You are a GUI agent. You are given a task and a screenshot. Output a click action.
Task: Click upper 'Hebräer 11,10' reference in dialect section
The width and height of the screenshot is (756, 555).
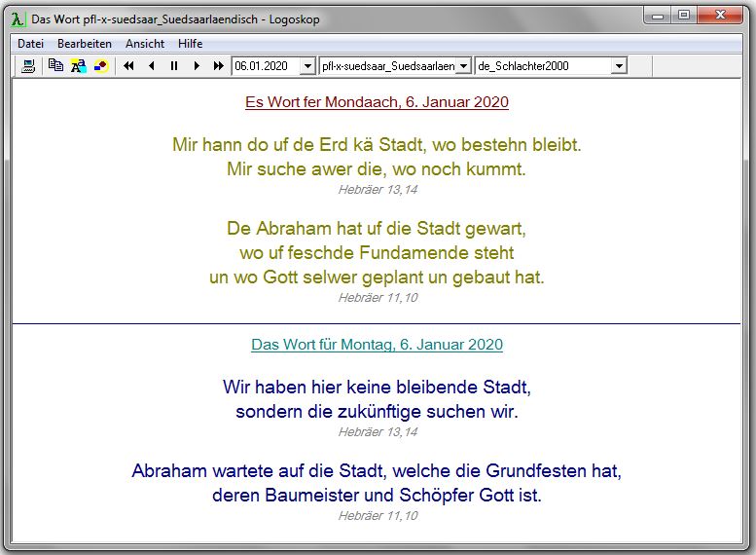[x=378, y=298]
